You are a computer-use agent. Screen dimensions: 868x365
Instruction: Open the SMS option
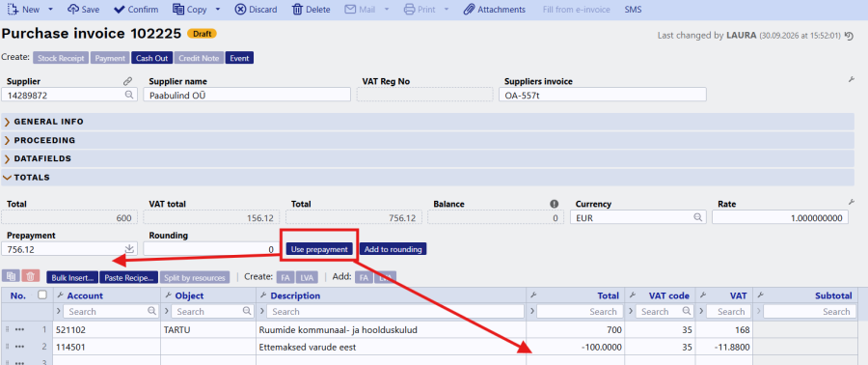[634, 10]
